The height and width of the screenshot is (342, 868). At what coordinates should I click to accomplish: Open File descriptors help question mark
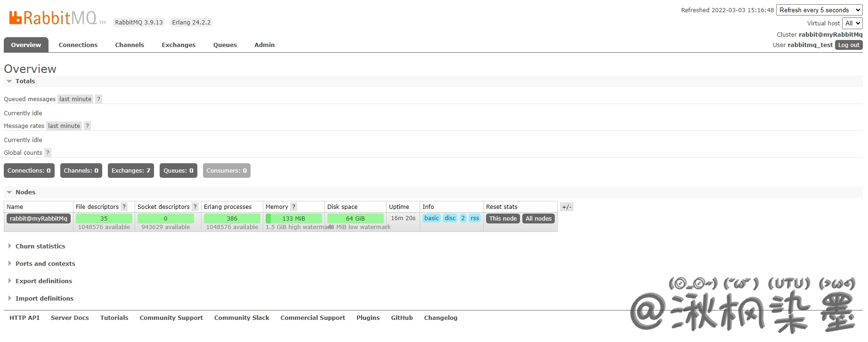pyautogui.click(x=124, y=207)
